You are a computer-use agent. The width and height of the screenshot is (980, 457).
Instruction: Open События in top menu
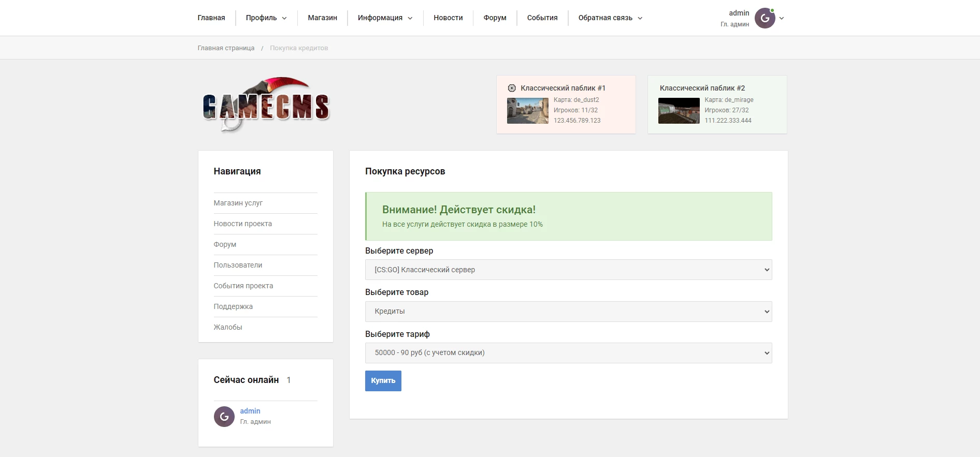coord(542,18)
